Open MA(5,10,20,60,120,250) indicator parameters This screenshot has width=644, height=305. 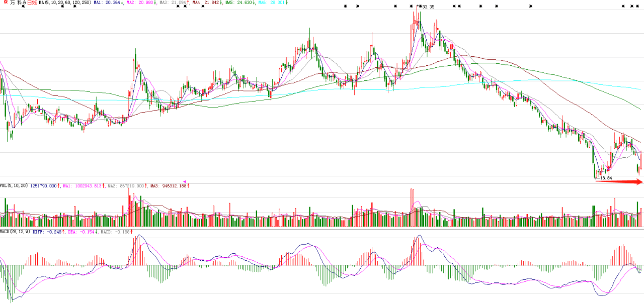(65, 3)
